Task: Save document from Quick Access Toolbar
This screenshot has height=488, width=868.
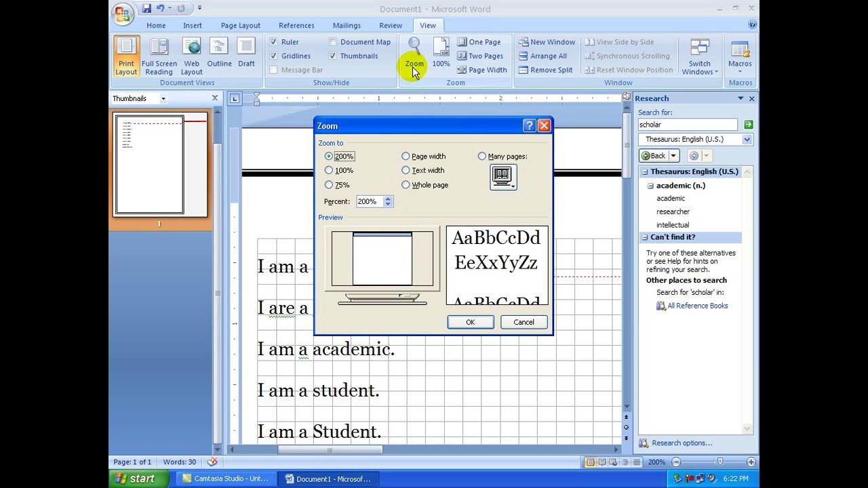Action: 146,9
